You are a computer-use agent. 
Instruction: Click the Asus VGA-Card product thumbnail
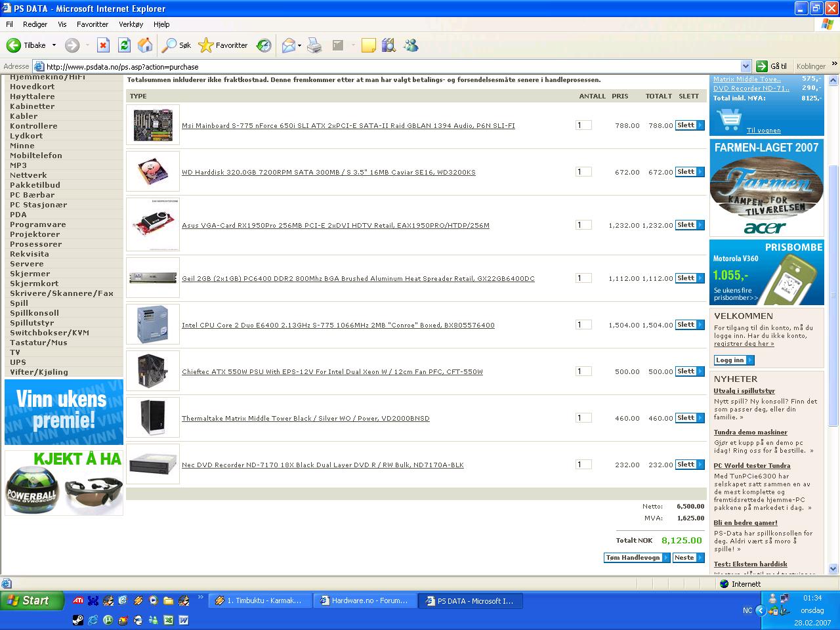tap(153, 224)
